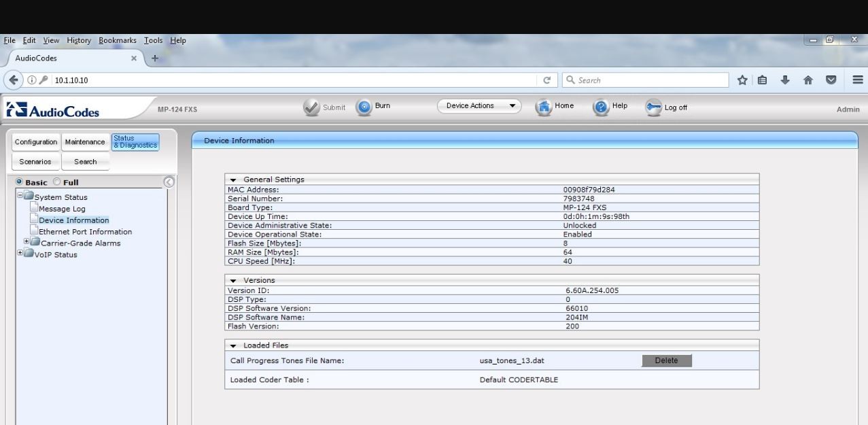Open Help question mark icon
The width and height of the screenshot is (868, 425).
click(600, 107)
